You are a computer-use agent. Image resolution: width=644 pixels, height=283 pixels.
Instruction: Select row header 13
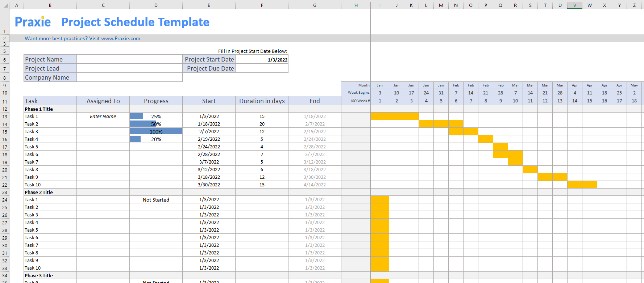tap(5, 117)
